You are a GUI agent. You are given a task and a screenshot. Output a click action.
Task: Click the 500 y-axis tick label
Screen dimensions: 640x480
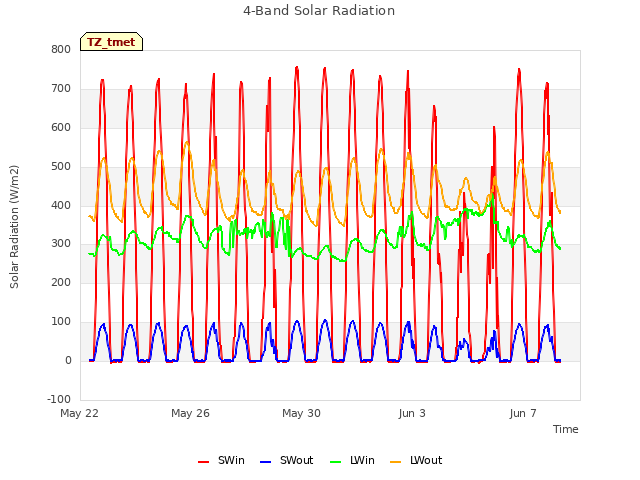[x=61, y=167]
